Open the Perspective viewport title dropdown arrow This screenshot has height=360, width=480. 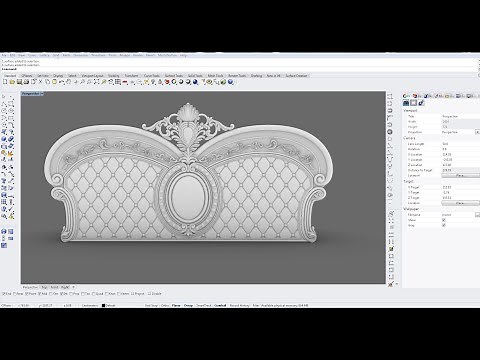(42, 94)
